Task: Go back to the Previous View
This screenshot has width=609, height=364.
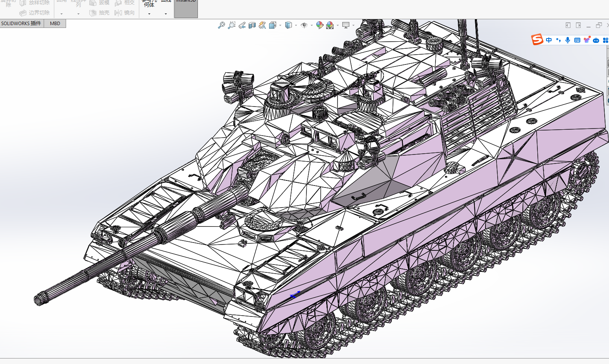Action: coord(242,25)
